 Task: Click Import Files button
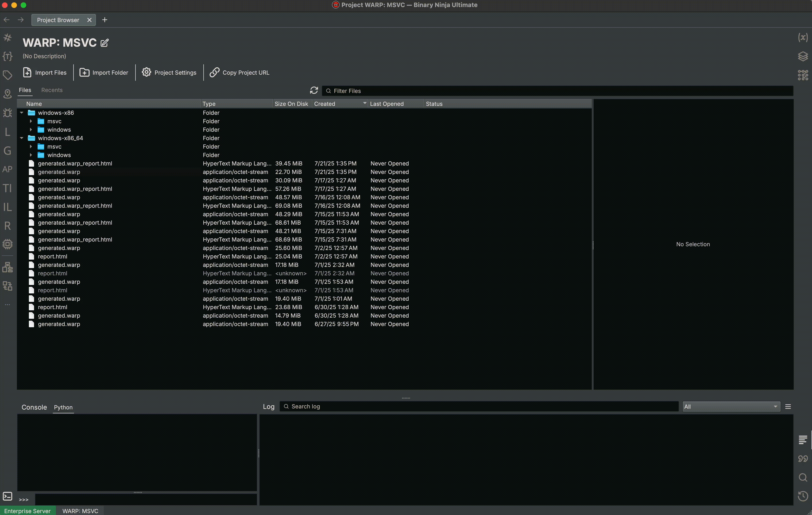[x=45, y=73]
